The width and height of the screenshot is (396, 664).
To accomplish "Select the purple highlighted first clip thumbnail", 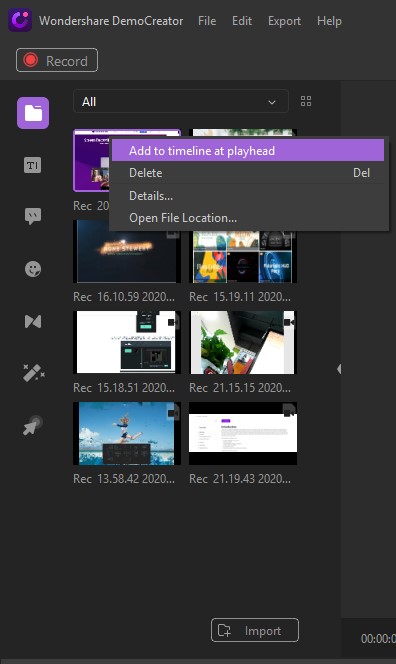I will (x=91, y=160).
